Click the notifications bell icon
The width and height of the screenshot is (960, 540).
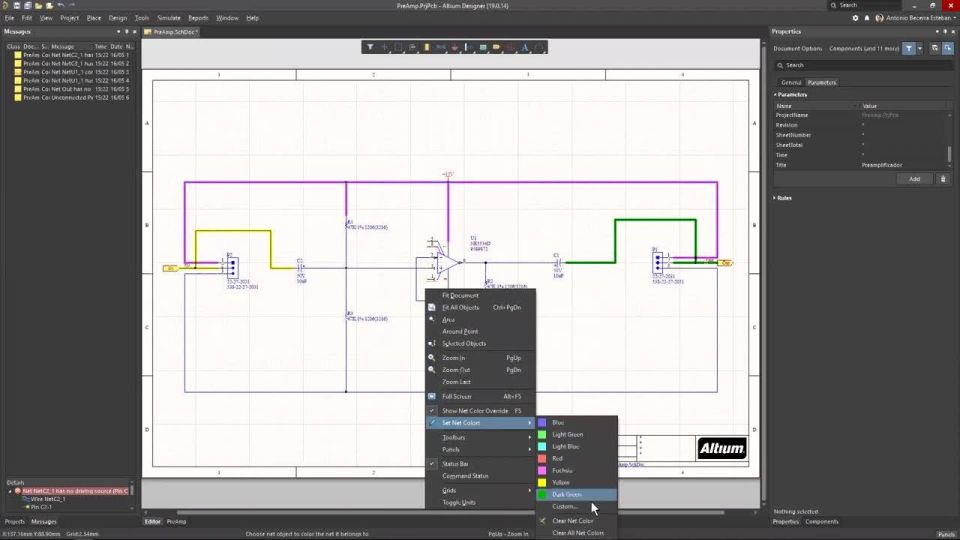(867, 18)
